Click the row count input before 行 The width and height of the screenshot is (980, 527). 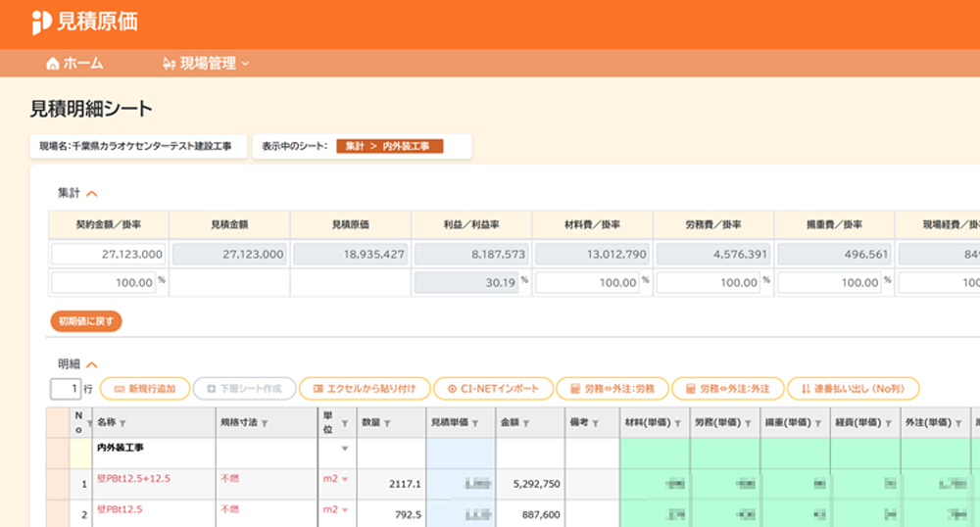[x=66, y=388]
